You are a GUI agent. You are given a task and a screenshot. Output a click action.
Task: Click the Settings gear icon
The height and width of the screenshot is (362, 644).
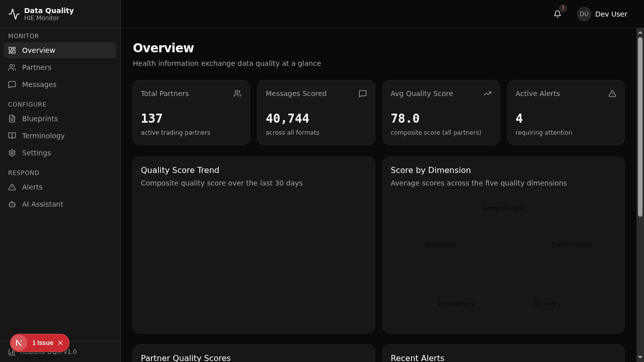12,153
